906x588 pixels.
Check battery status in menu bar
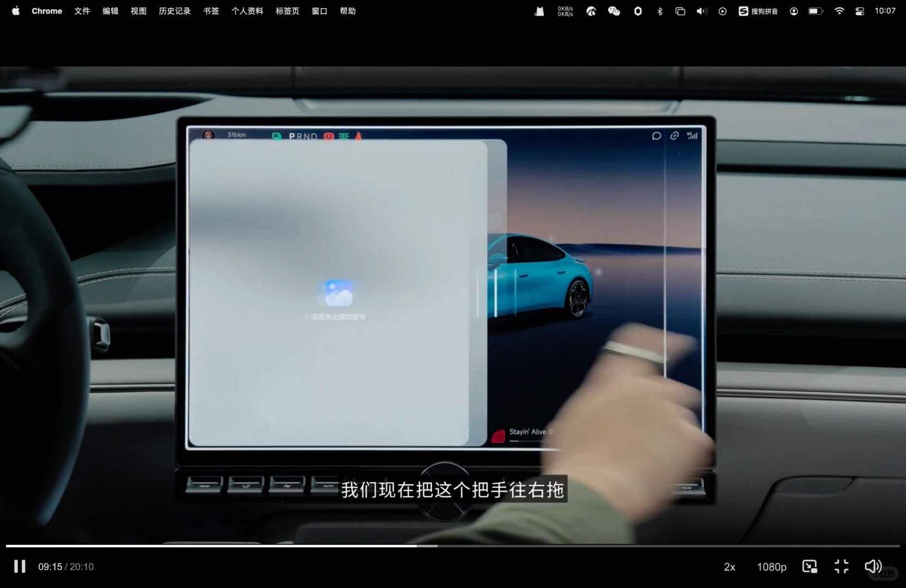coord(816,11)
